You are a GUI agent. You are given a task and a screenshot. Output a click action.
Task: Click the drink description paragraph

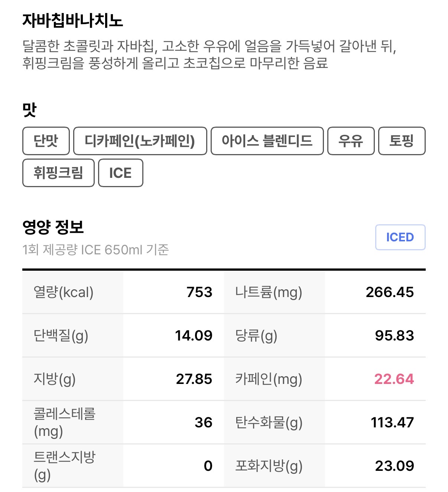[210, 55]
